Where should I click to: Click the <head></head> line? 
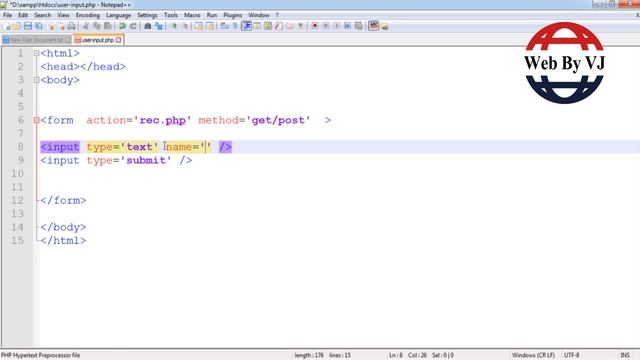pos(83,67)
